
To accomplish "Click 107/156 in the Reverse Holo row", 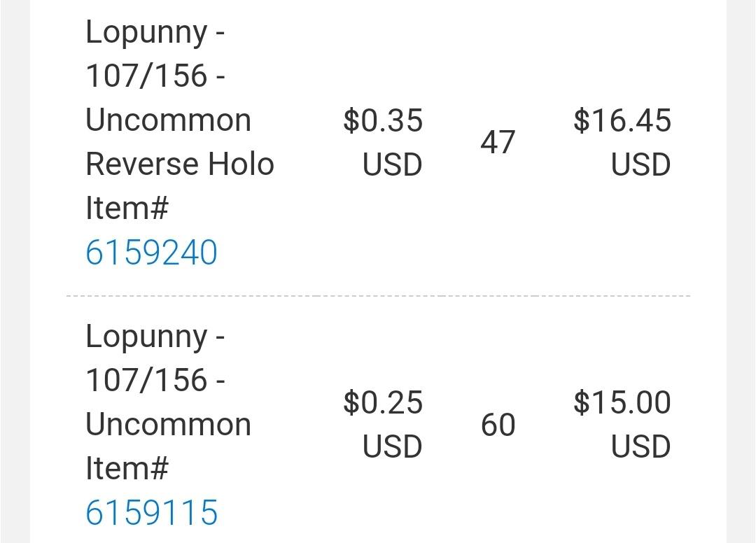I will [x=146, y=76].
